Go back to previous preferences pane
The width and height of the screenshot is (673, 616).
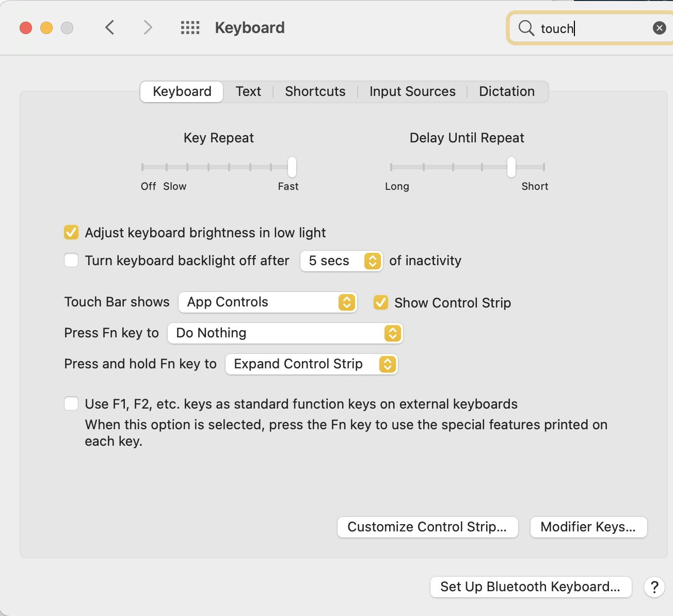pos(109,27)
